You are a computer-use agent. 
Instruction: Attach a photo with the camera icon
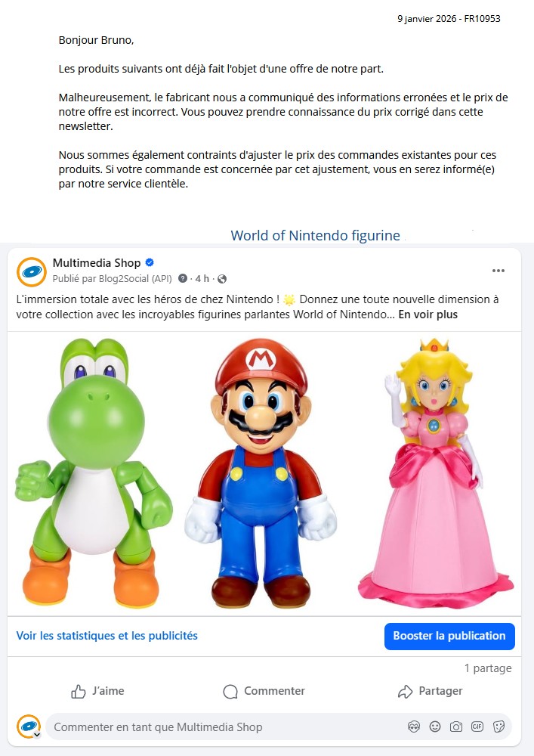pyautogui.click(x=456, y=727)
